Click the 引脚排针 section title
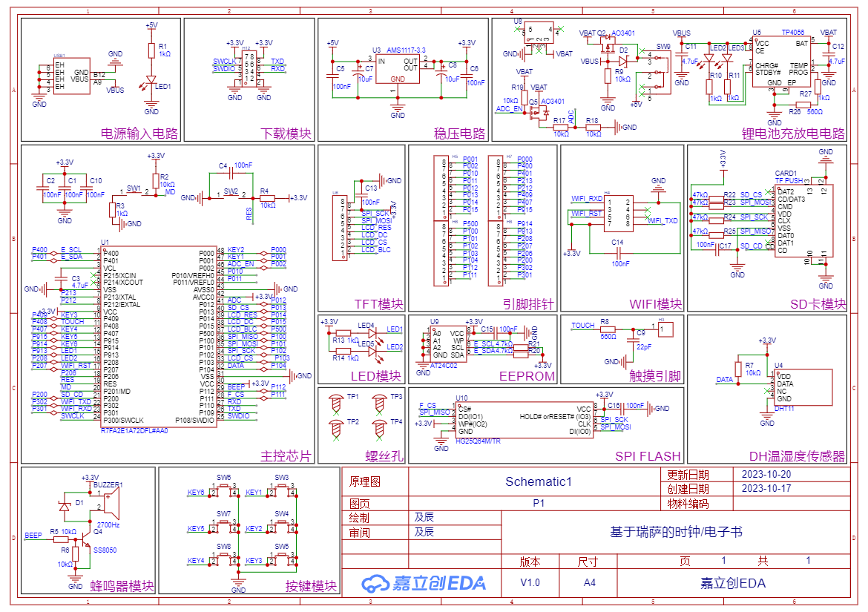Viewport: 868px width, 612px height. coord(528,304)
